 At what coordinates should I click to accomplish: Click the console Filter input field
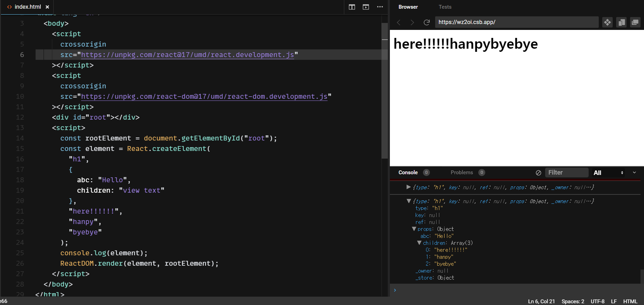click(x=567, y=172)
